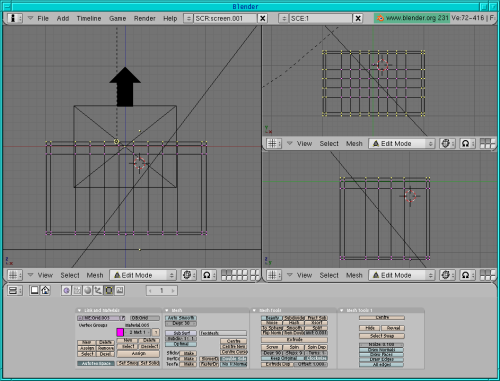
Task: Open the SCE scene browse dropdown
Action: coord(284,18)
